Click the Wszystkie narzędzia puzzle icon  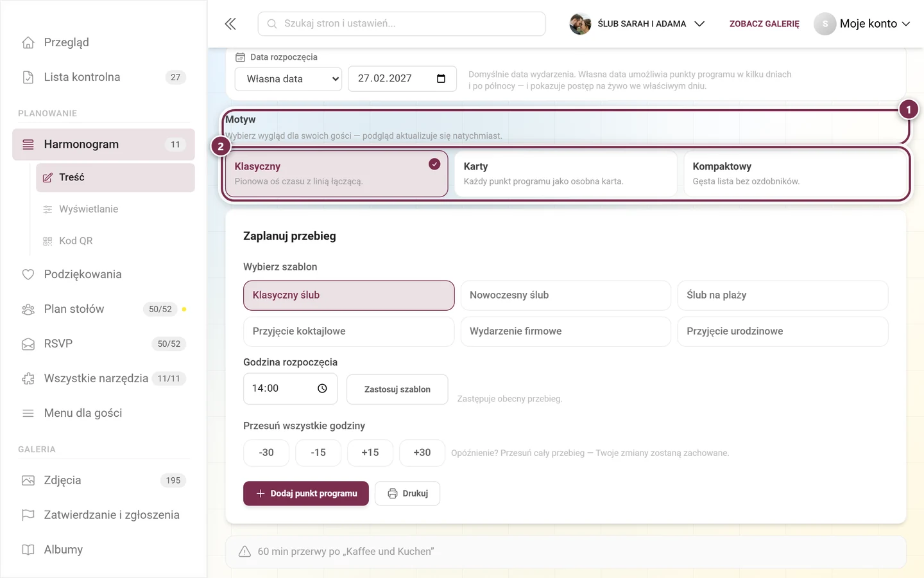[28, 378]
